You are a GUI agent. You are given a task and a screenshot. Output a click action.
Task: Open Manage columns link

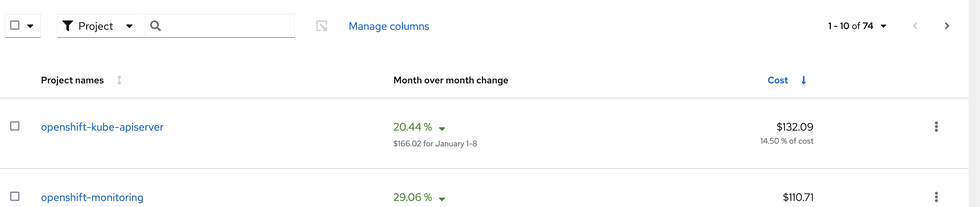coord(388,26)
